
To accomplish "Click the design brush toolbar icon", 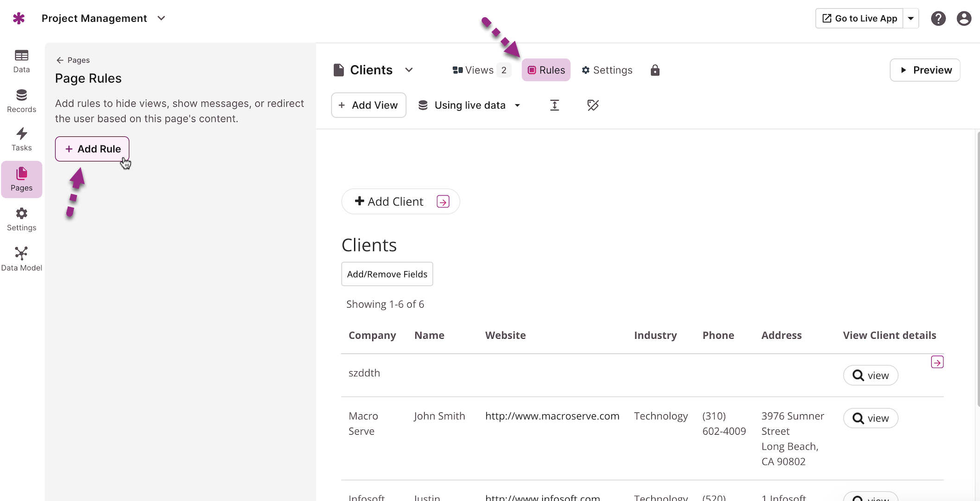I will point(593,105).
